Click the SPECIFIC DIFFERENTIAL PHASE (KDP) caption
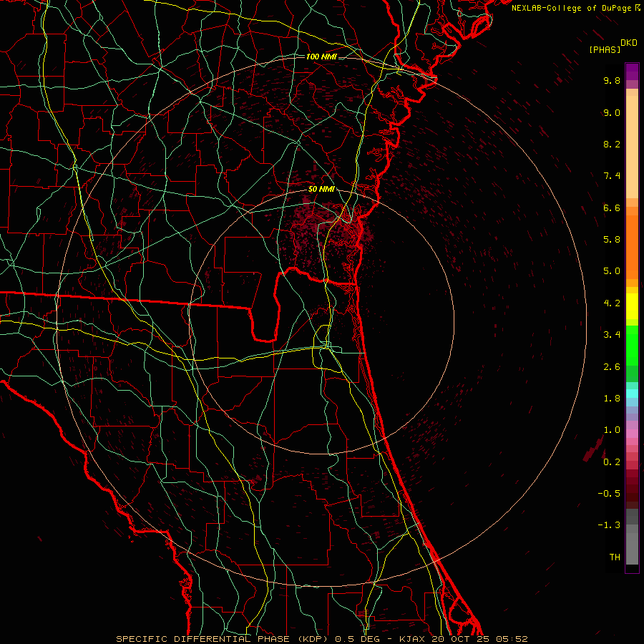 224,639
